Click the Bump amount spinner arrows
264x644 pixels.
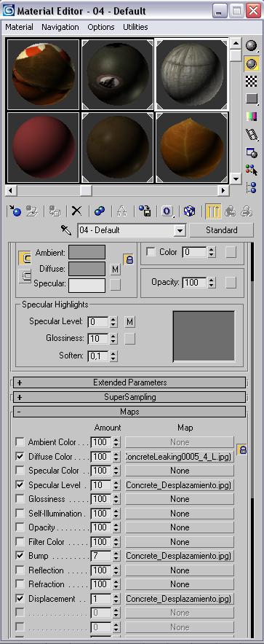coord(116,556)
